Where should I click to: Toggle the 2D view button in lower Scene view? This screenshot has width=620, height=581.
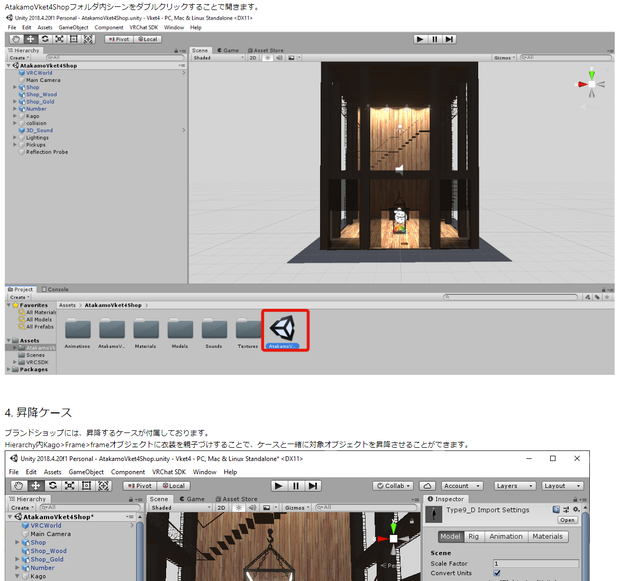(221, 507)
